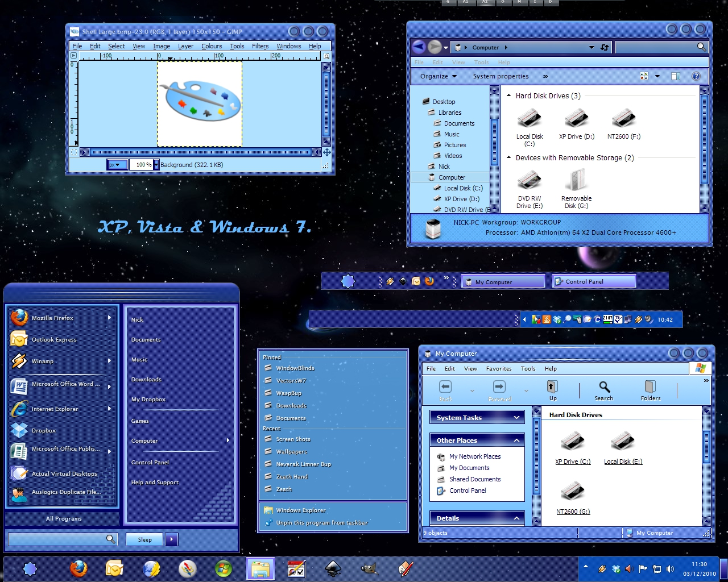Screen dimensions: 728x582
Task: Open the Organize dropdown
Action: point(438,76)
